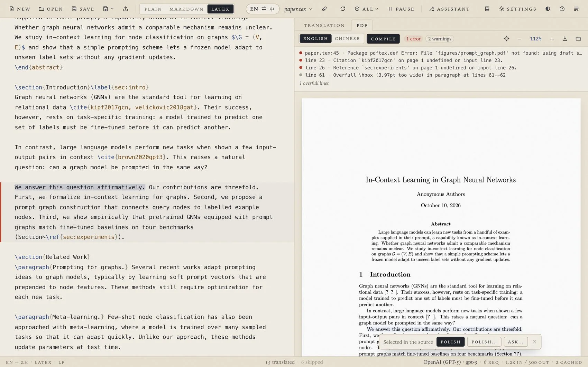This screenshot has height=367, width=588.
Task: Toggle dark/light theme contrast icon
Action: click(x=548, y=9)
